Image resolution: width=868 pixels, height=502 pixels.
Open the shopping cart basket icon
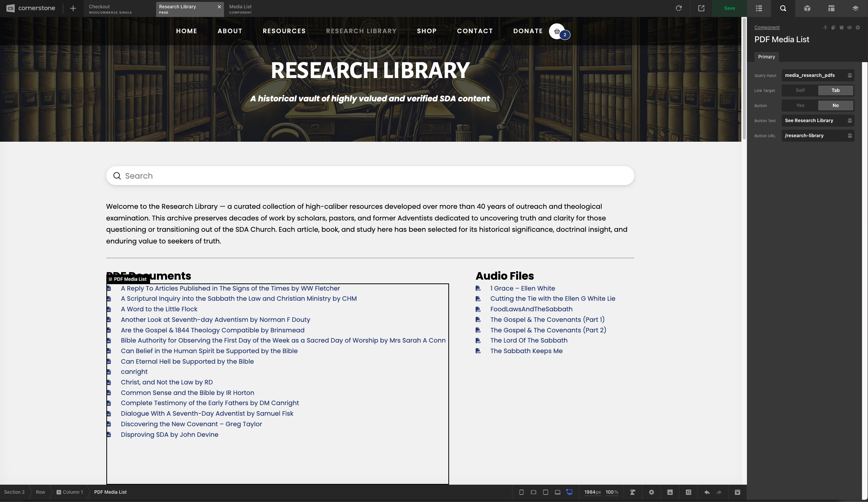pos(557,31)
